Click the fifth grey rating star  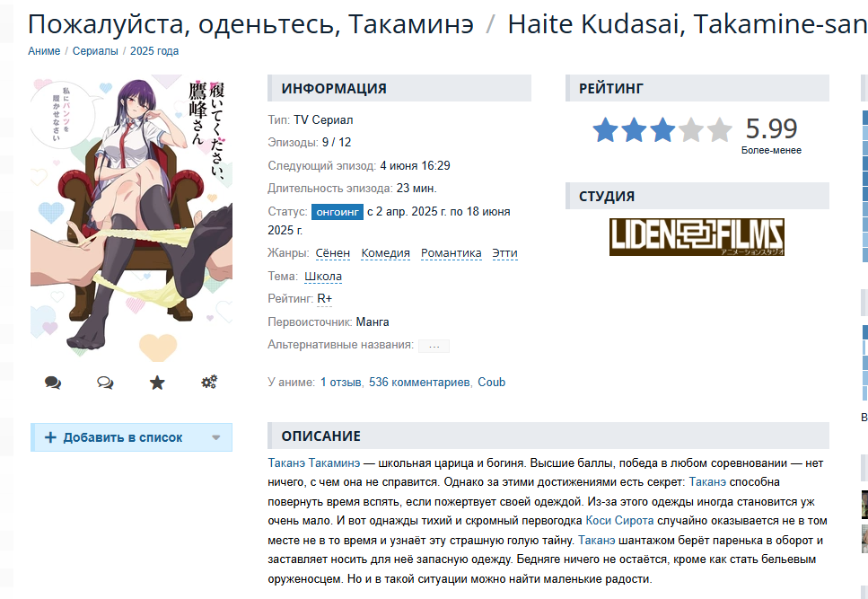720,130
